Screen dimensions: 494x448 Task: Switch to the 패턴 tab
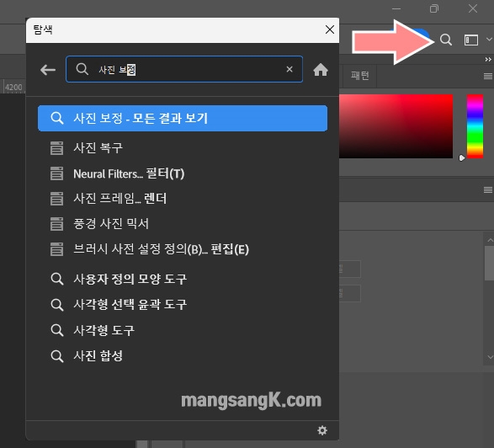360,76
